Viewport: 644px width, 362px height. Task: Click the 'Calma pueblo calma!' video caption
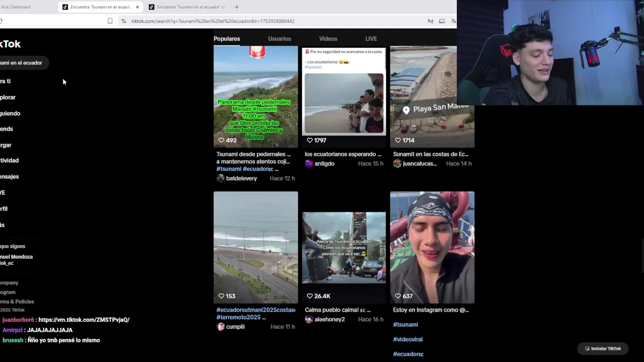click(338, 310)
